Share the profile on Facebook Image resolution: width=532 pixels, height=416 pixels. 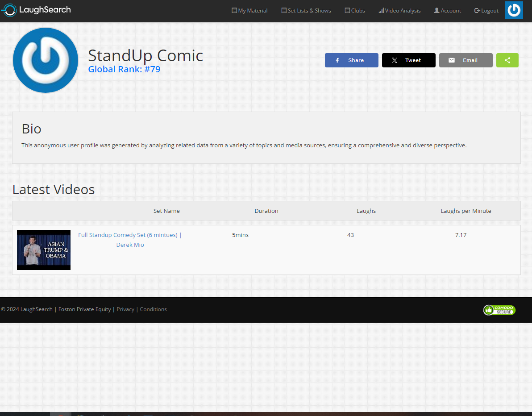352,60
